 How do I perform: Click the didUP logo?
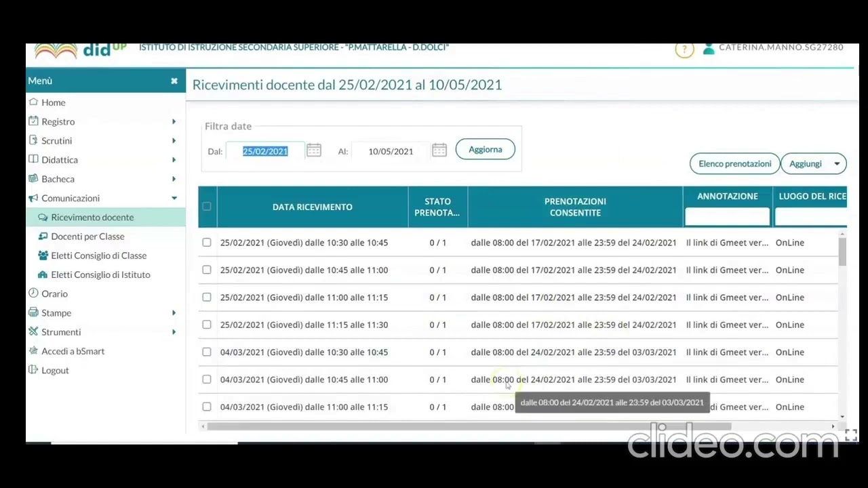(x=80, y=49)
